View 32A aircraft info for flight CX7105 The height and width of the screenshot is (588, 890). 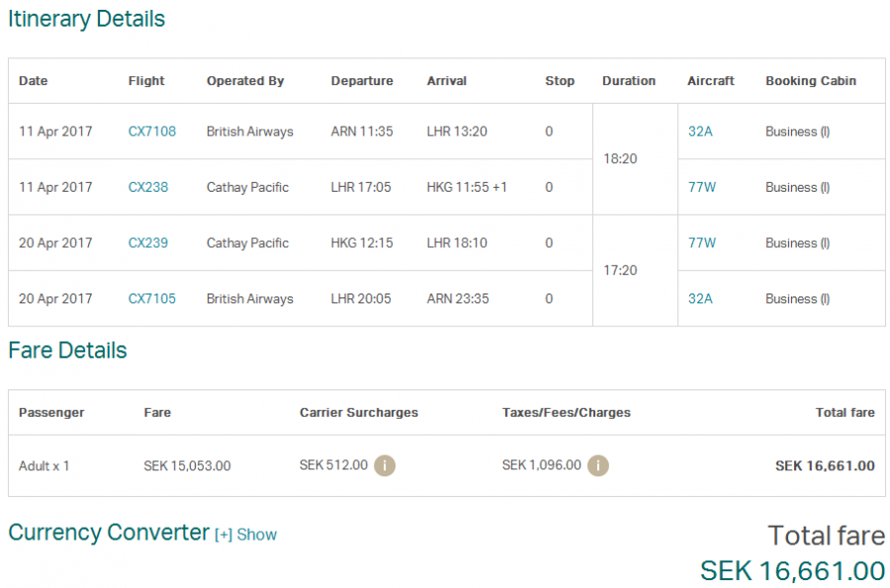pos(699,298)
